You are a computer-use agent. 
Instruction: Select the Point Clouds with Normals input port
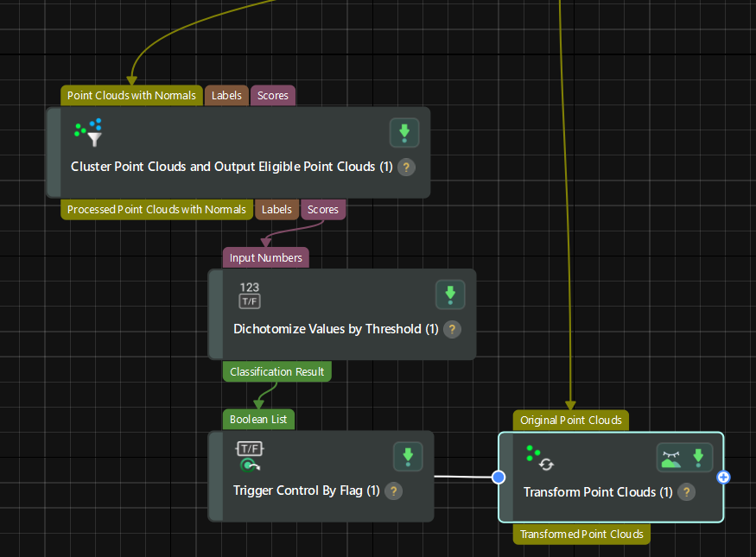click(131, 96)
